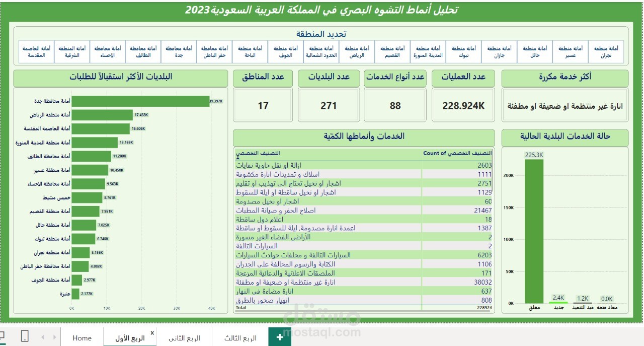Click the أمانة محافظة الطائف bar

point(92,156)
